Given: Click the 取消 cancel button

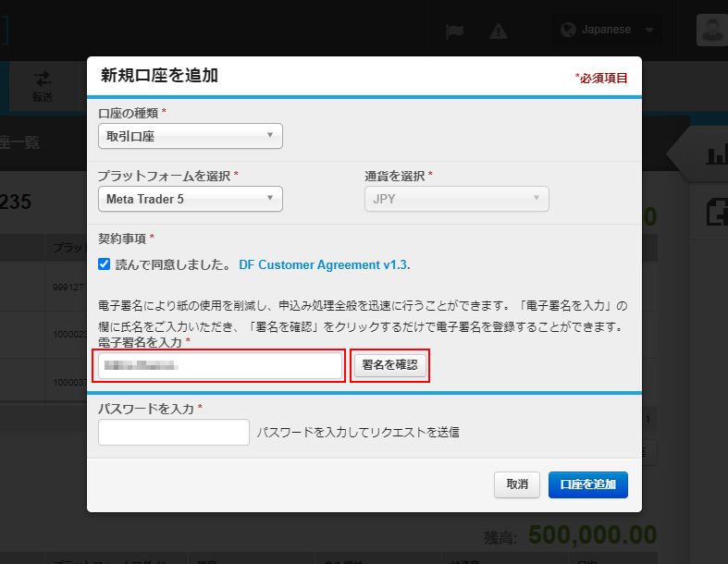Looking at the screenshot, I should (517, 484).
